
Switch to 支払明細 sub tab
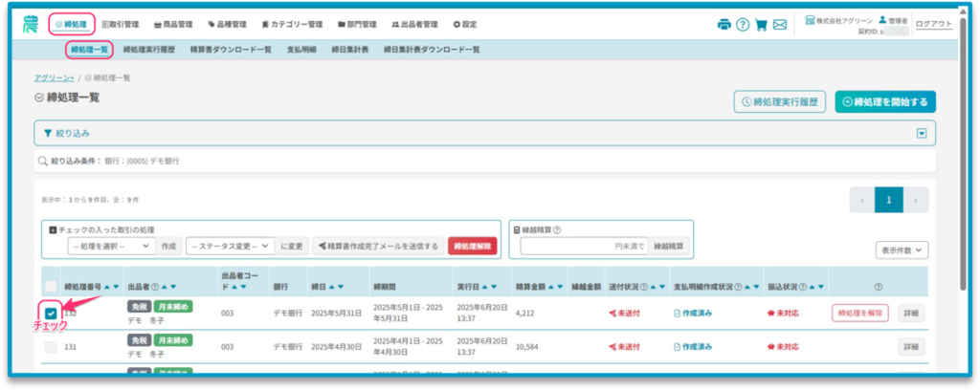coord(301,50)
